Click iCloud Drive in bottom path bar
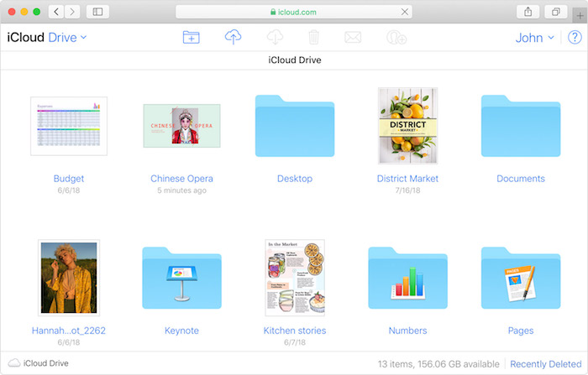 pyautogui.click(x=45, y=363)
